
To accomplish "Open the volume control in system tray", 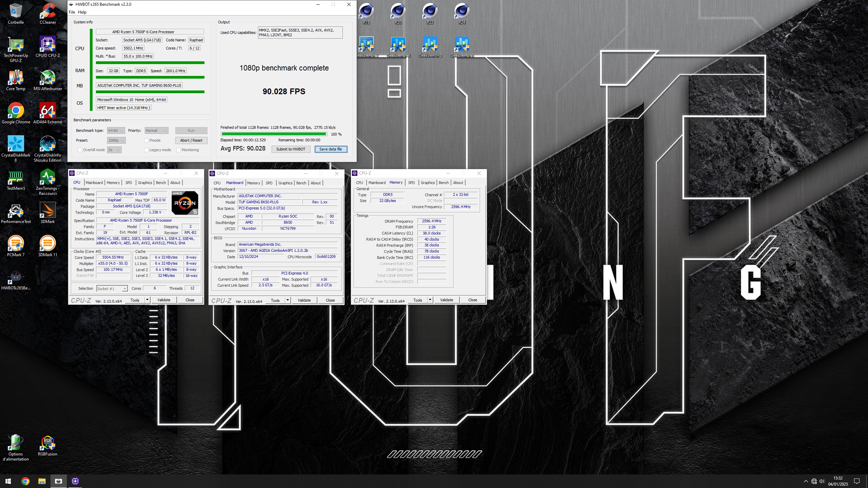I will pyautogui.click(x=822, y=481).
